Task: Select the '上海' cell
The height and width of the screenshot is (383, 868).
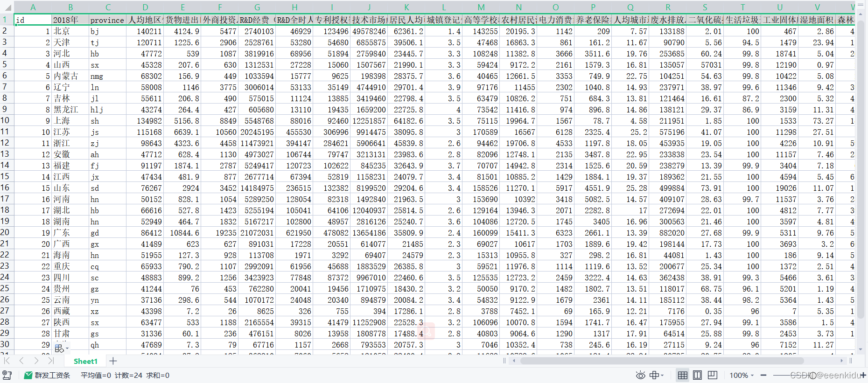Action: 70,120
